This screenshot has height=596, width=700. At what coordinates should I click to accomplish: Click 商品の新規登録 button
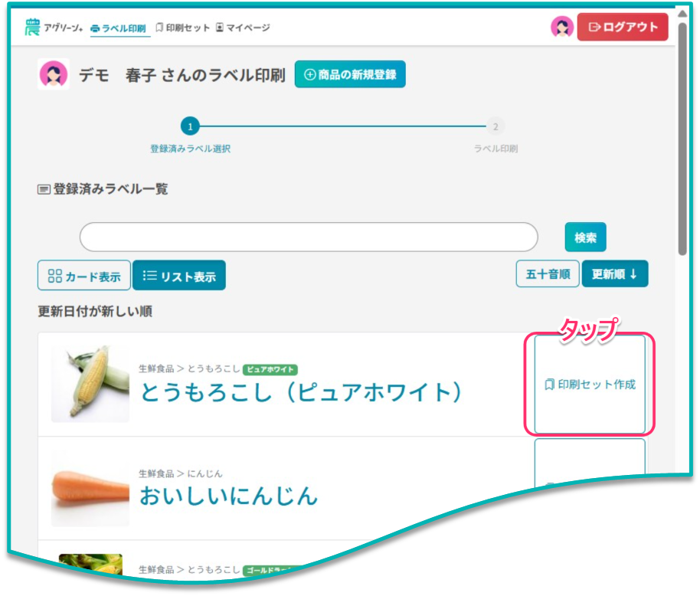click(350, 74)
